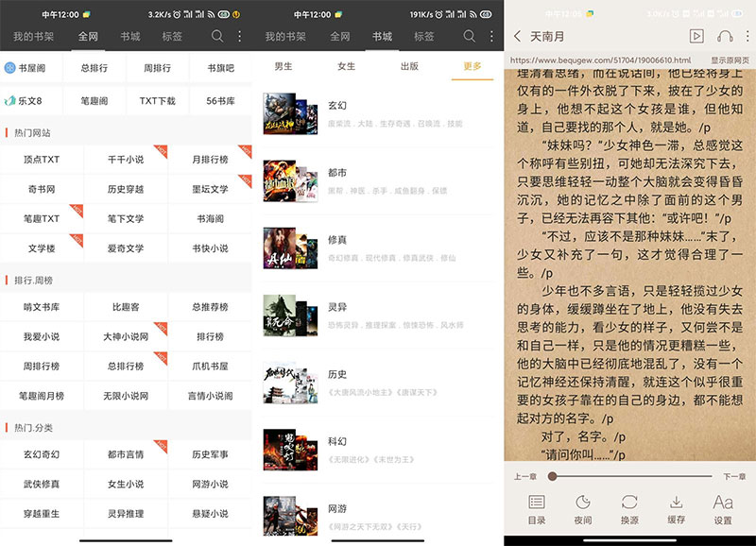Open the 笔趣阁月榜 link
Viewport: 756px width, 546px height.
(42, 396)
